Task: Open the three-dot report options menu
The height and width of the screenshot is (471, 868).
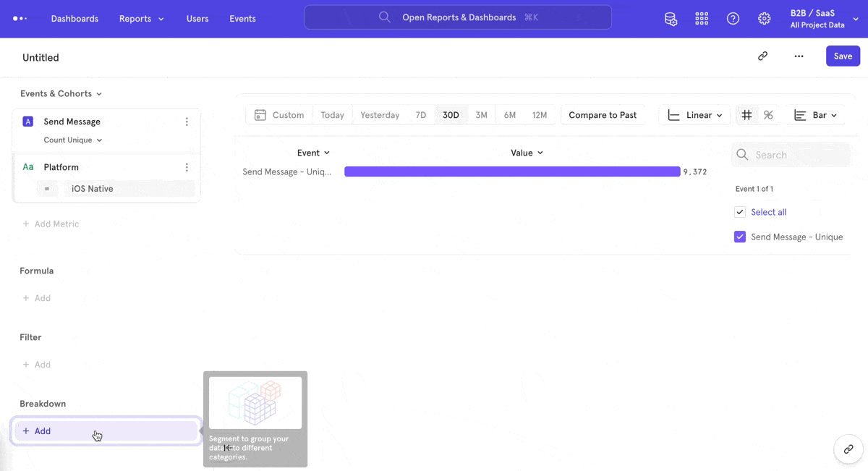Action: click(799, 56)
